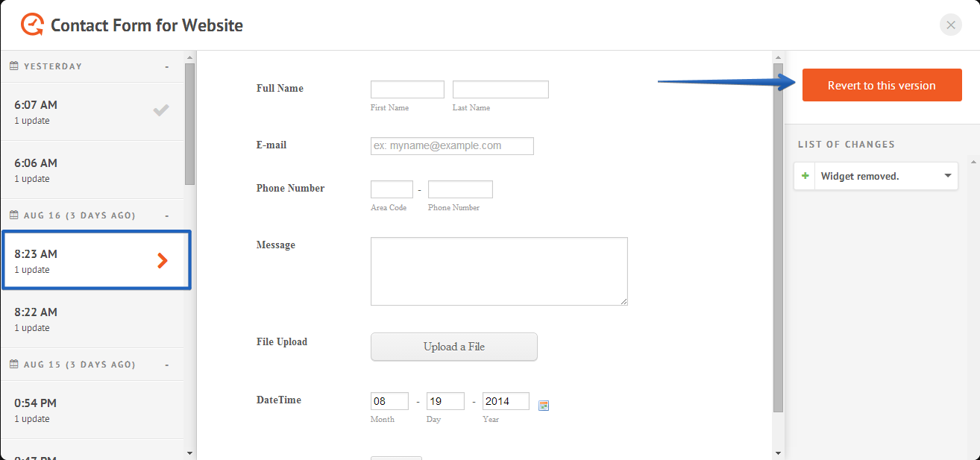Viewport: 980px width, 460px height.
Task: Click the checkmark on 6:07 AM revision
Action: point(161,111)
